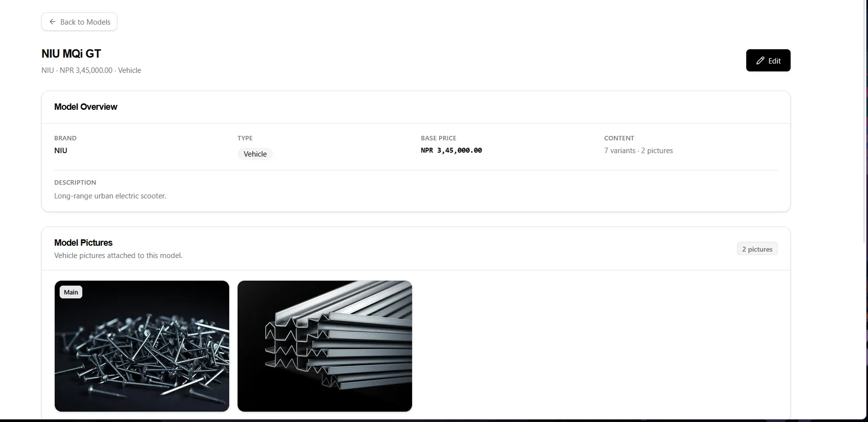
Task: Open the Edit button for this model
Action: (x=768, y=61)
